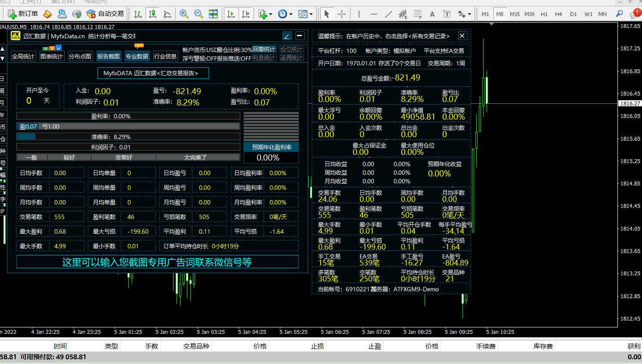Click the MyfxData panel pencil edit icon
This screenshot has width=642, height=364.
click(x=287, y=36)
